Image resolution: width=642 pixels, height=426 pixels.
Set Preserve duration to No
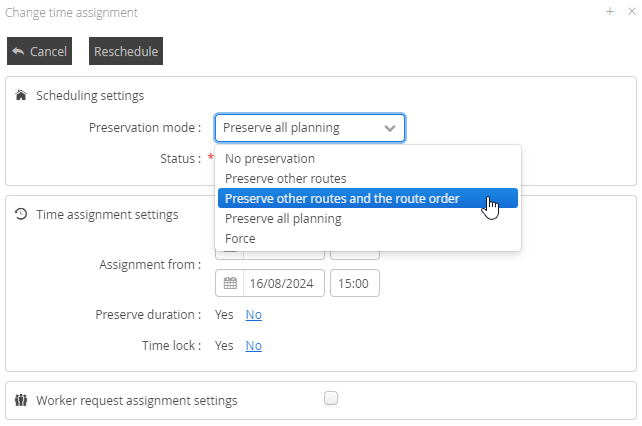point(254,314)
